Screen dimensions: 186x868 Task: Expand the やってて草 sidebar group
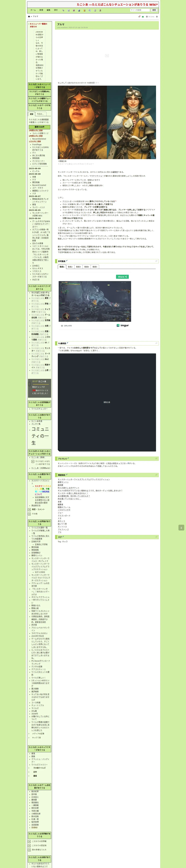[x=29, y=738]
